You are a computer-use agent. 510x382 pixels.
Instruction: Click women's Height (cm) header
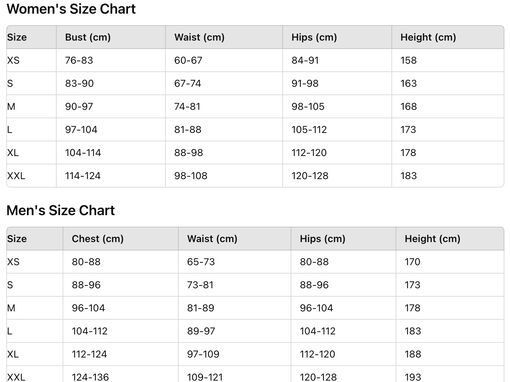point(428,37)
